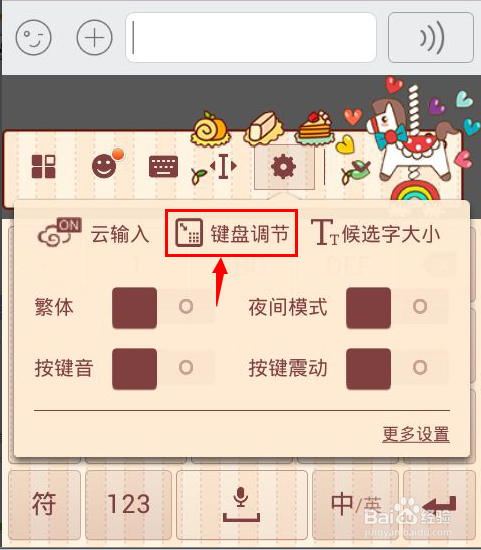
Task: Open the emoticon icon with orange dot
Action: [106, 164]
